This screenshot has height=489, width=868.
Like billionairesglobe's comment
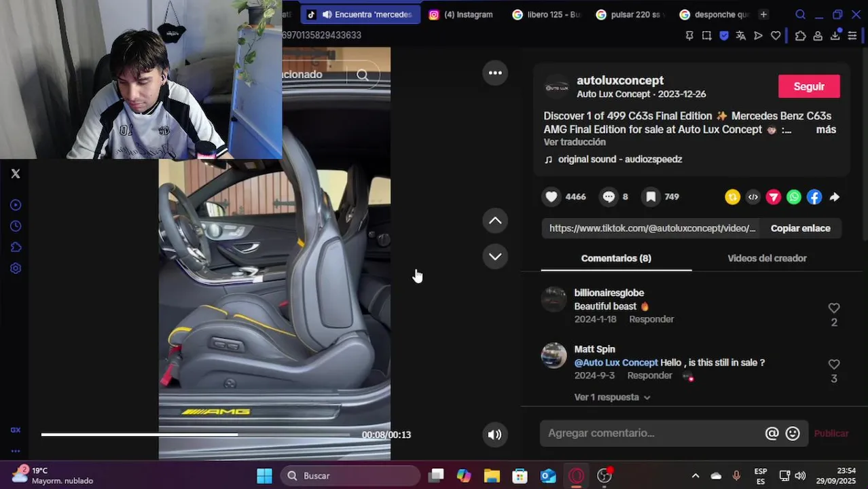(x=834, y=308)
